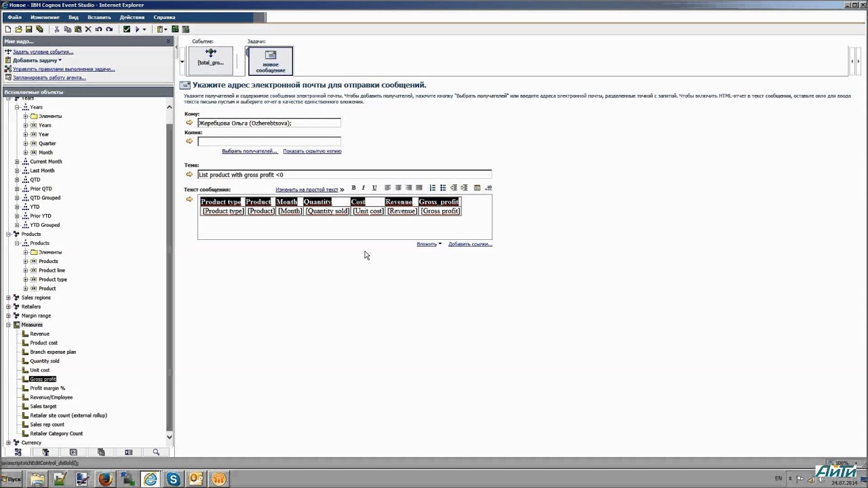Align message text left
Screen dimensions: 868x488
click(x=388, y=188)
